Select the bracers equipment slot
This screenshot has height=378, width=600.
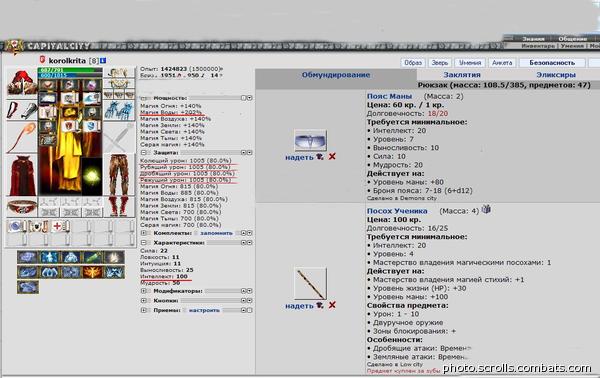[x=22, y=111]
